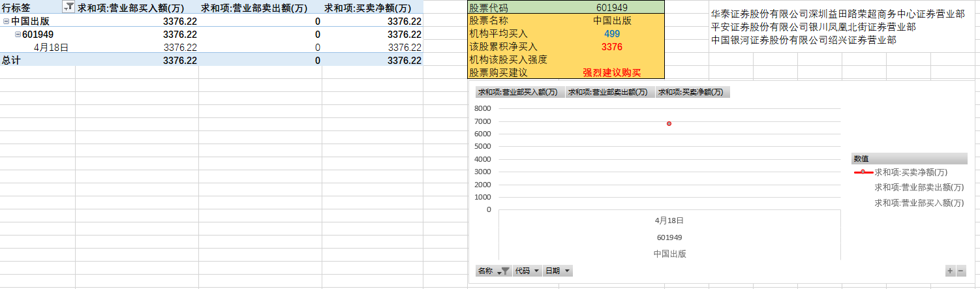Viewport: 980px width, 289px height.
Task: Select 卖出额 zero in the 中国出版 row
Action: coord(318,21)
